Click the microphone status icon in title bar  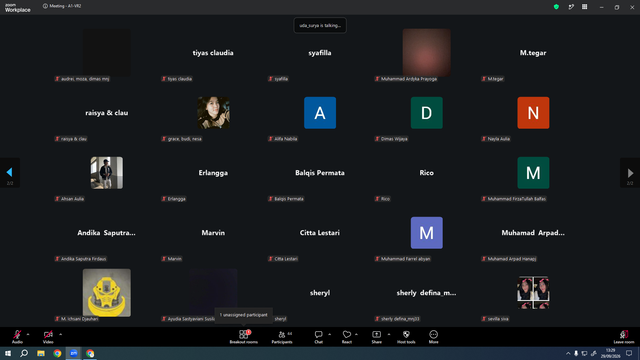coord(571,7)
